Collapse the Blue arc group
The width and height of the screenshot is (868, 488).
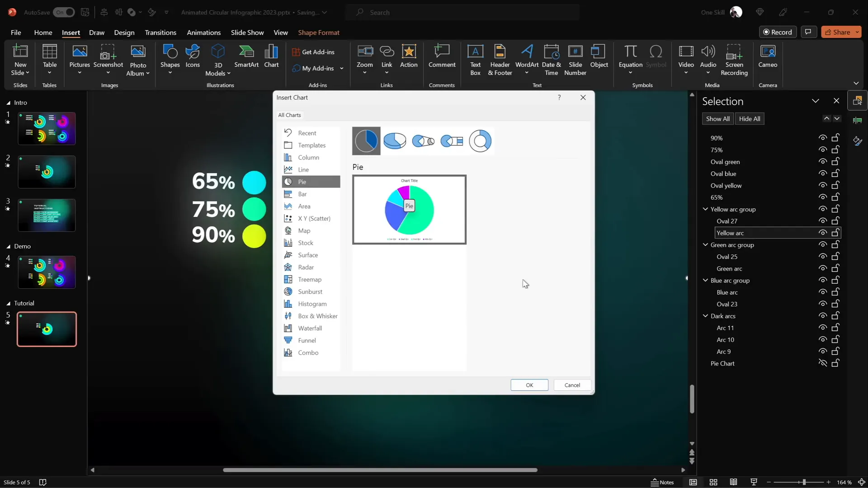[x=705, y=280]
